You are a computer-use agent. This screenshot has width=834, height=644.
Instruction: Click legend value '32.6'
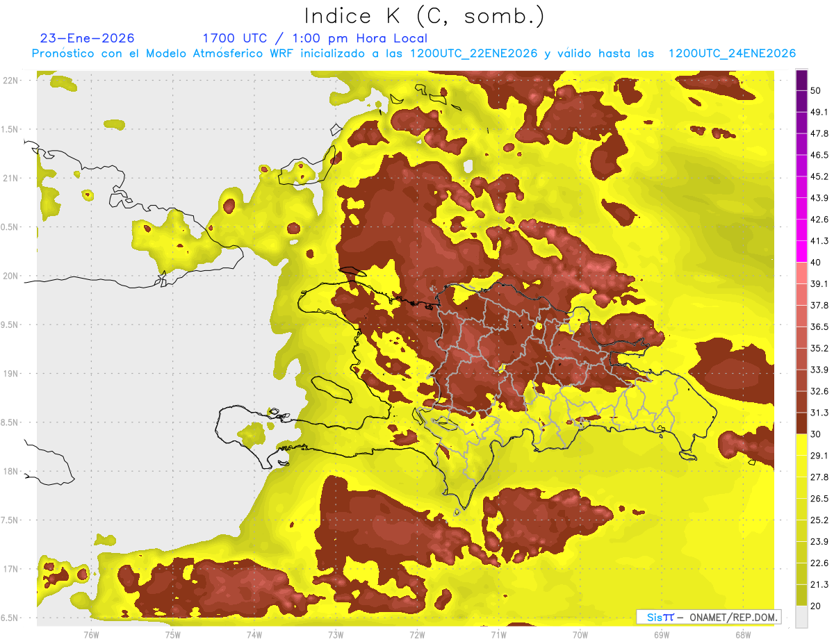tap(819, 391)
